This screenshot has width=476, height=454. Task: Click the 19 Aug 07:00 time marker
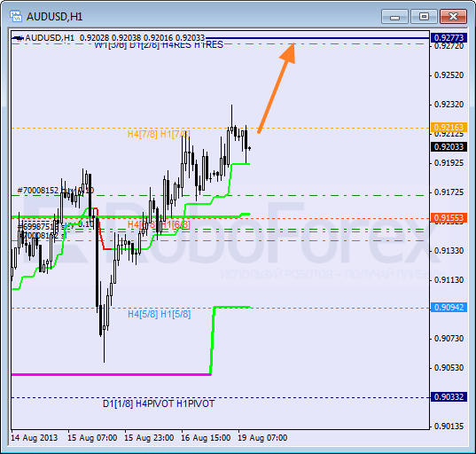coord(262,438)
